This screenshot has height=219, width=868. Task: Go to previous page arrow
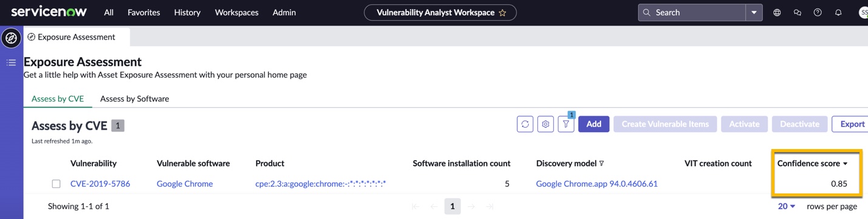click(x=434, y=206)
